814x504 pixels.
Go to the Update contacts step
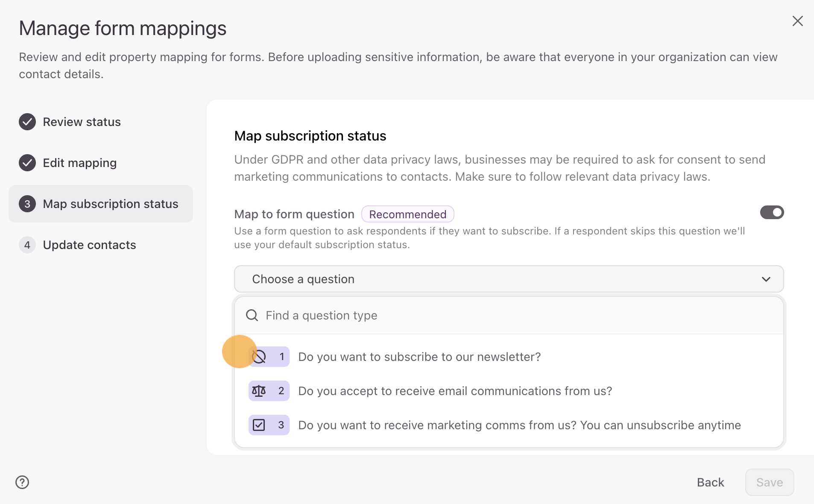coord(89,245)
